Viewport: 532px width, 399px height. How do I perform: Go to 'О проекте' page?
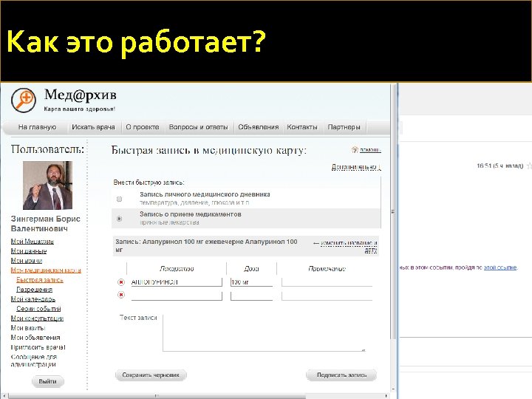tap(142, 127)
